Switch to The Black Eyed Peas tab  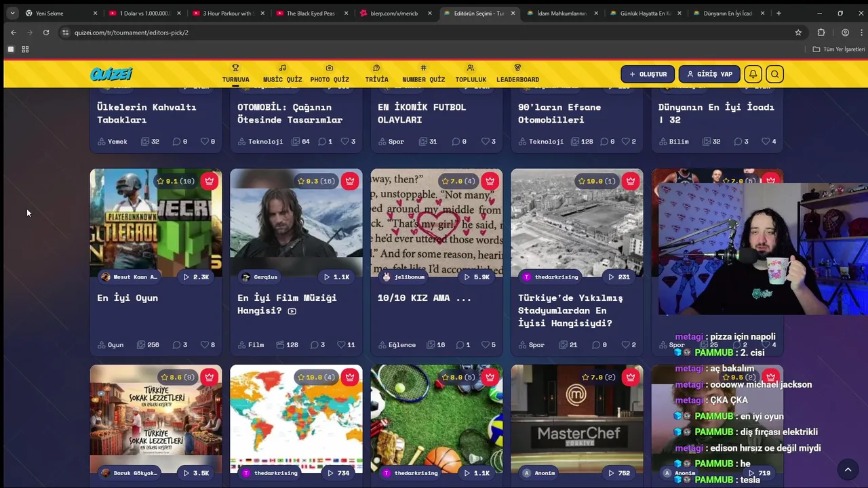click(311, 13)
